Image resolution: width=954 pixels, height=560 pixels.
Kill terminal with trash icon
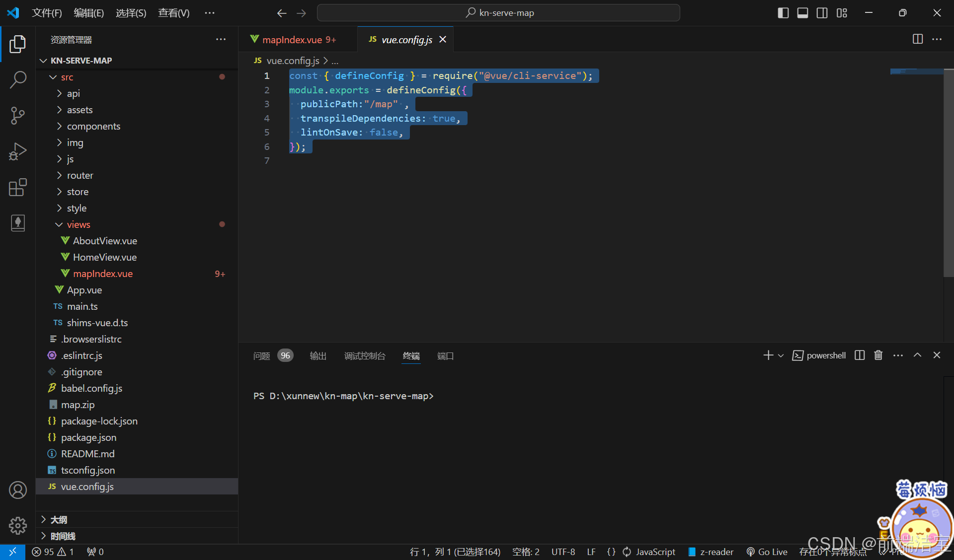878,355
